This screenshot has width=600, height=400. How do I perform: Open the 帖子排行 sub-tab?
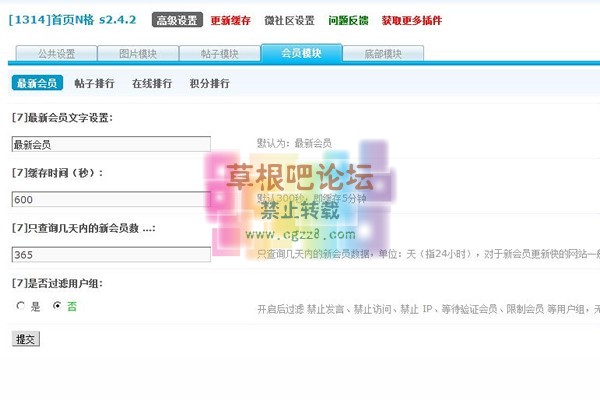point(95,83)
